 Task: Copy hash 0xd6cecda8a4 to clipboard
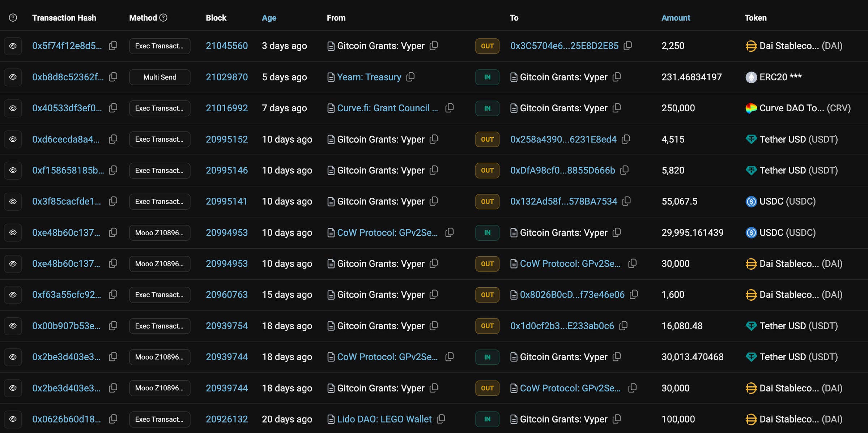click(x=113, y=139)
